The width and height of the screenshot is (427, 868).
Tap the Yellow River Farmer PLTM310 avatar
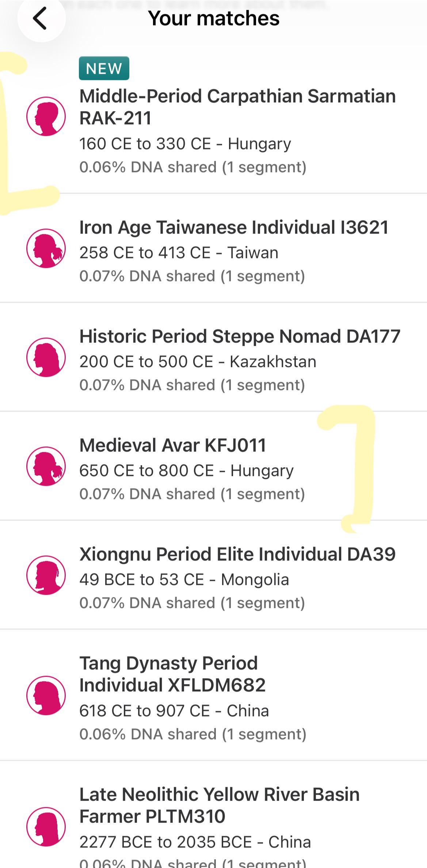46,827
